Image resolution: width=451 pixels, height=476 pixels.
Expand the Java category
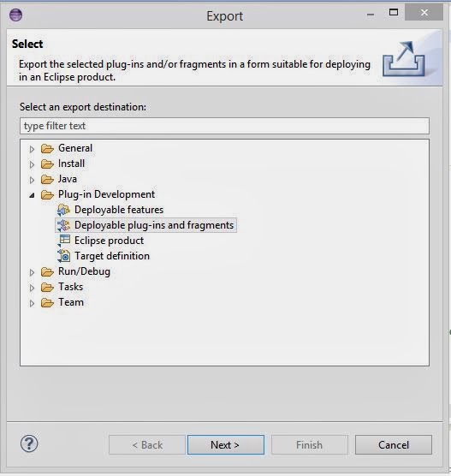pyautogui.click(x=32, y=180)
